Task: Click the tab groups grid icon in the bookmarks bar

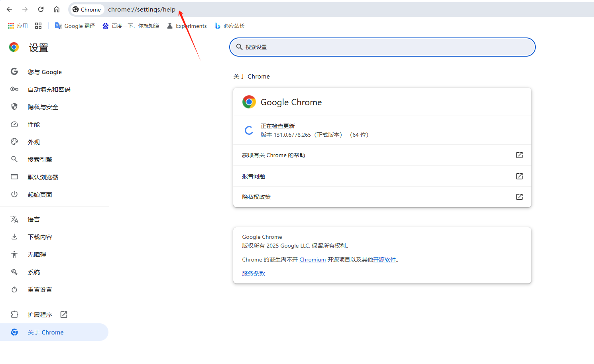Action: click(x=38, y=26)
